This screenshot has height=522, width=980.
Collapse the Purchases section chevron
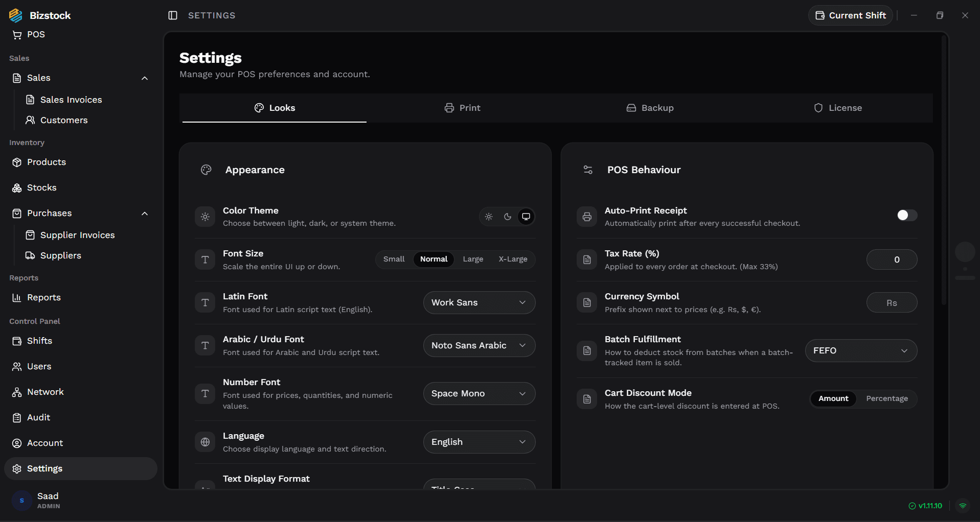click(x=145, y=213)
